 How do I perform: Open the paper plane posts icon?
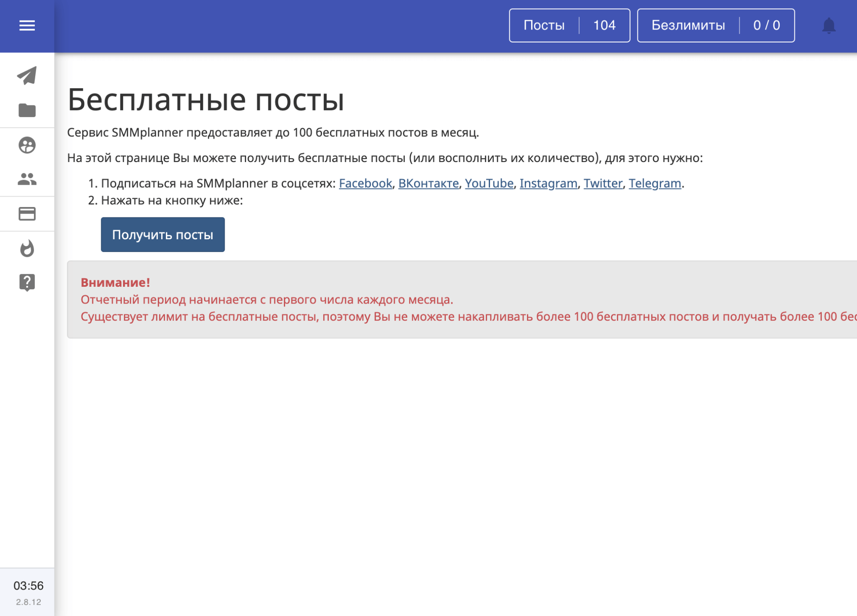tap(27, 76)
